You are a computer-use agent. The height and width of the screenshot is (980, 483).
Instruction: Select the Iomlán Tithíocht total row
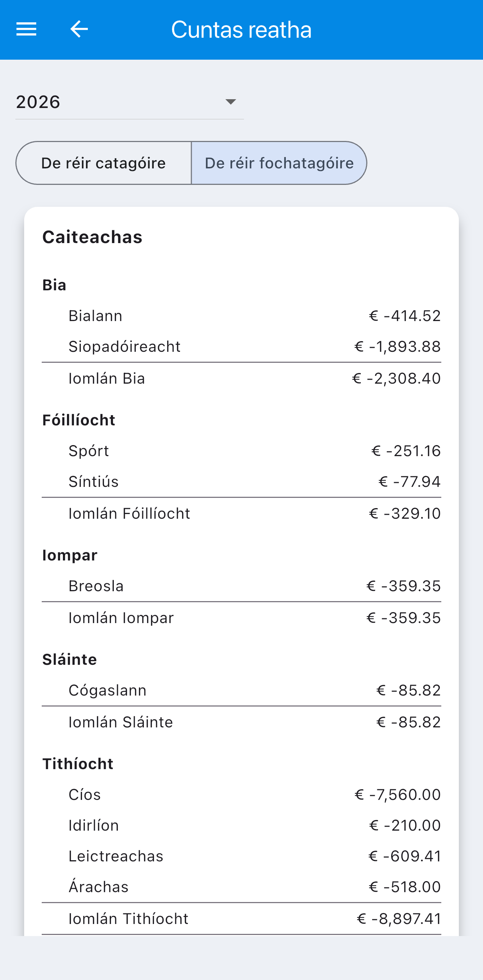pos(241,919)
